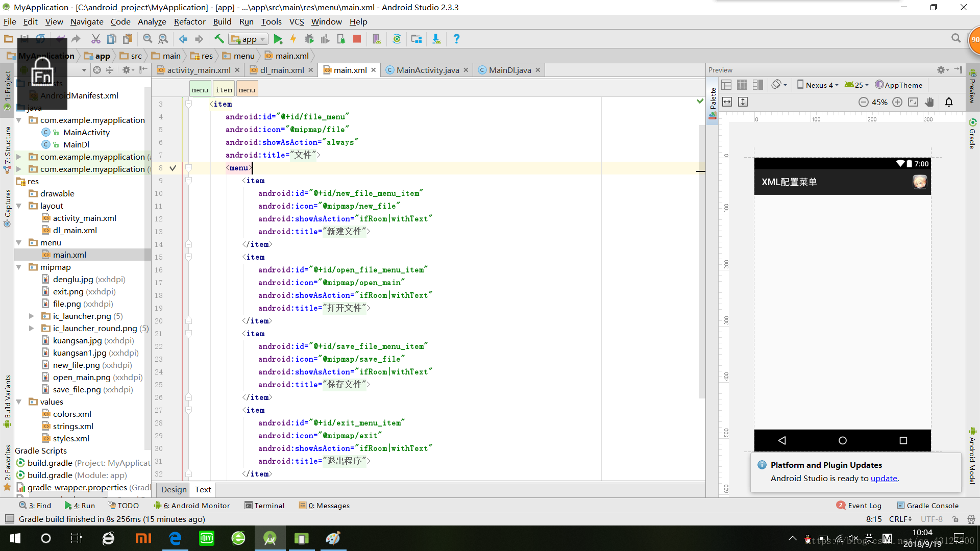Collapse the layout folder in project tree
This screenshot has width=980, height=551.
tap(19, 206)
